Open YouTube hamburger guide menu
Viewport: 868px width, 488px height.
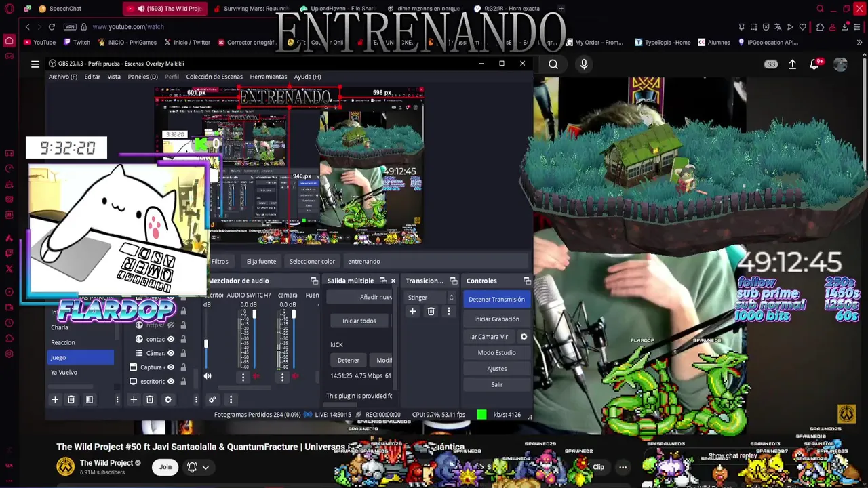[35, 64]
